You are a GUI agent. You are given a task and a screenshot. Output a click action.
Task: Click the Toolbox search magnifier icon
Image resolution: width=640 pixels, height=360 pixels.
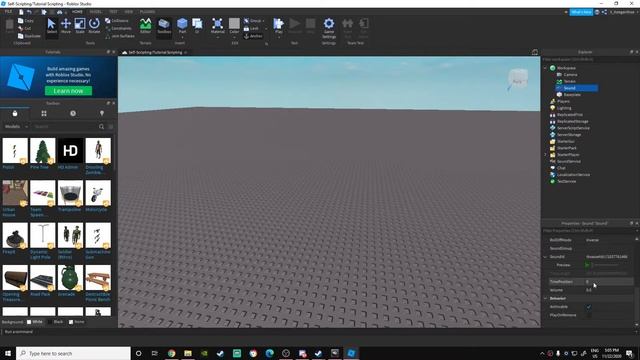tap(101, 127)
